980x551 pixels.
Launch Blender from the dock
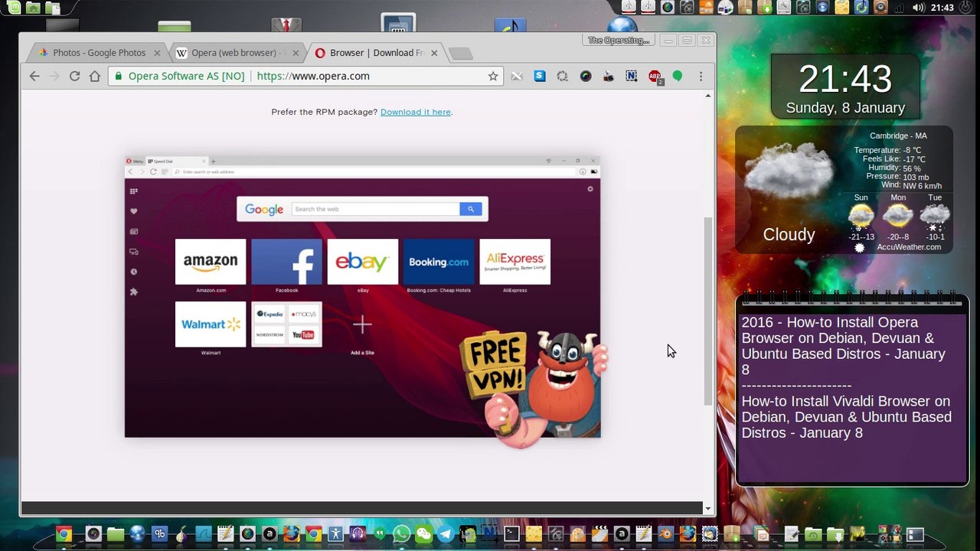(665, 534)
